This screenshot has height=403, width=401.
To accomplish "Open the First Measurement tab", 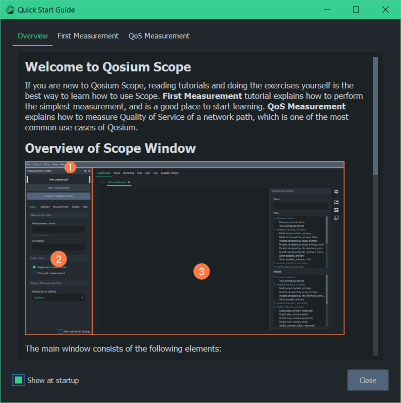I will (x=88, y=36).
